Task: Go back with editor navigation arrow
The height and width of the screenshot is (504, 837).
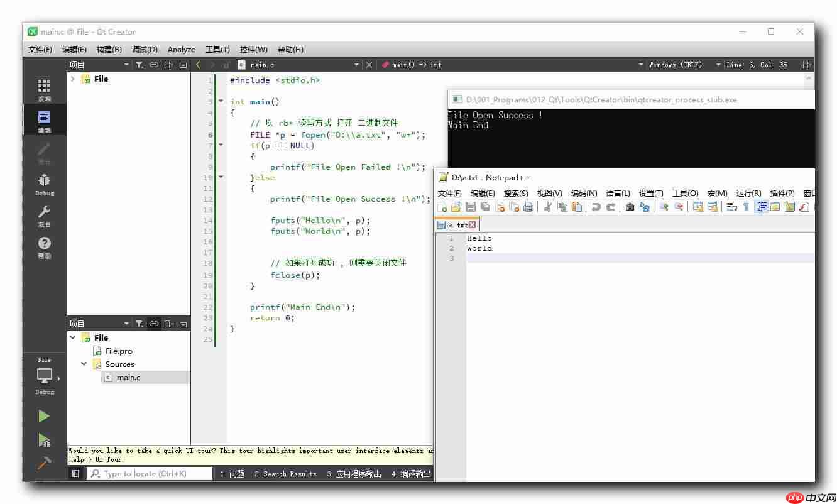Action: [198, 65]
